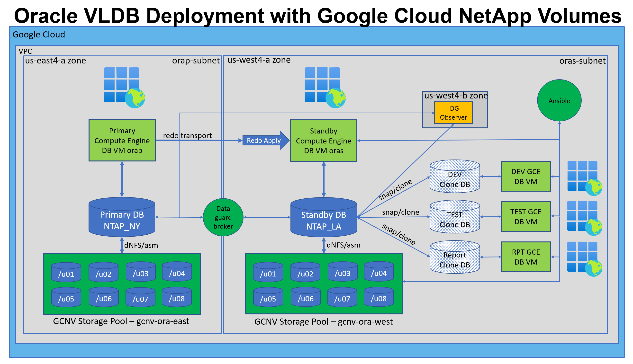The height and width of the screenshot is (364, 633).
Task: Select the DEV Clone DB cylinder
Action: click(x=454, y=179)
